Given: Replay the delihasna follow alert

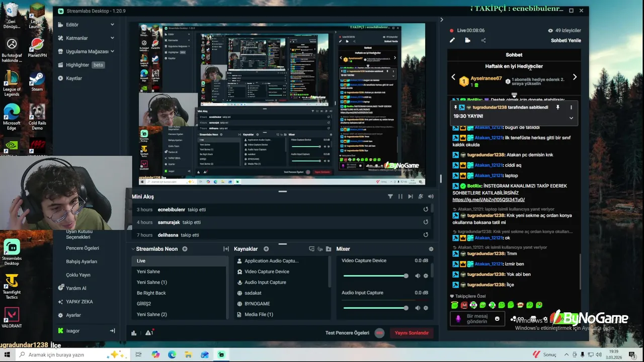Looking at the screenshot, I should tap(426, 235).
